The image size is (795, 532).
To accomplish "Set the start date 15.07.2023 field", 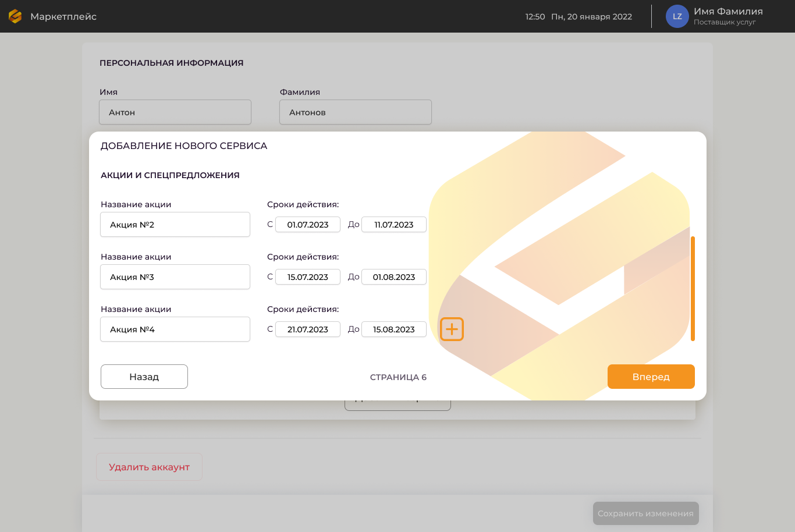I will point(307,277).
